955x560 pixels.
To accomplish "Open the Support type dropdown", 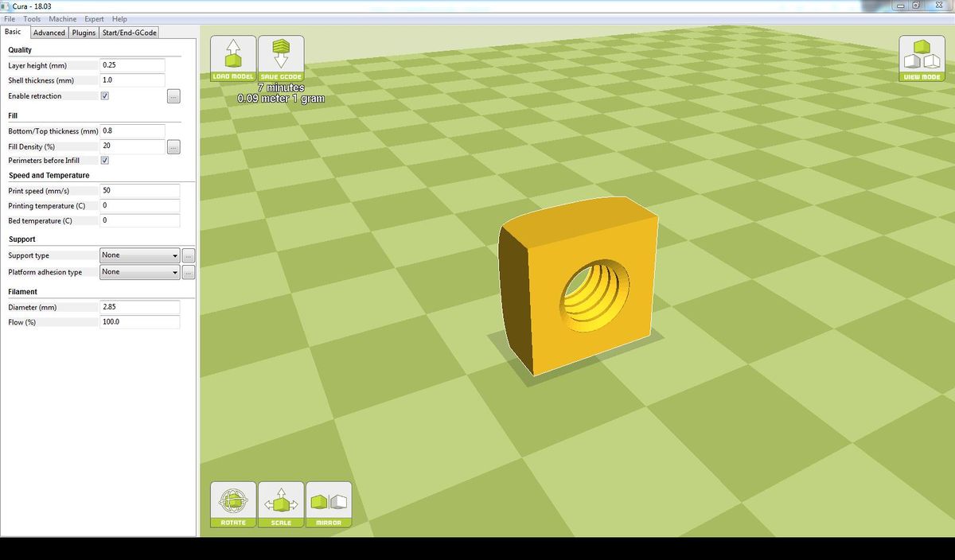I will coord(140,255).
